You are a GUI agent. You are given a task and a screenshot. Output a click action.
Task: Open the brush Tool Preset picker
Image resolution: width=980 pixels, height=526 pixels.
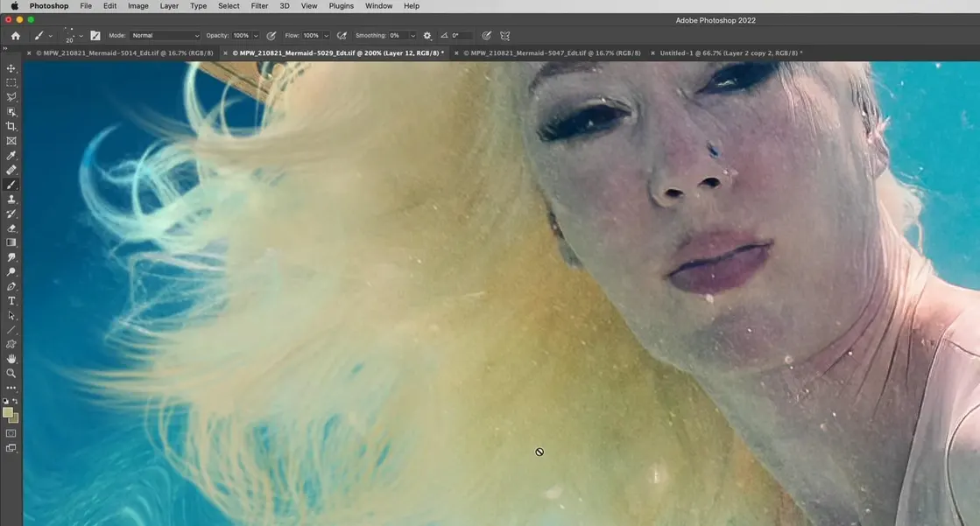[43, 36]
